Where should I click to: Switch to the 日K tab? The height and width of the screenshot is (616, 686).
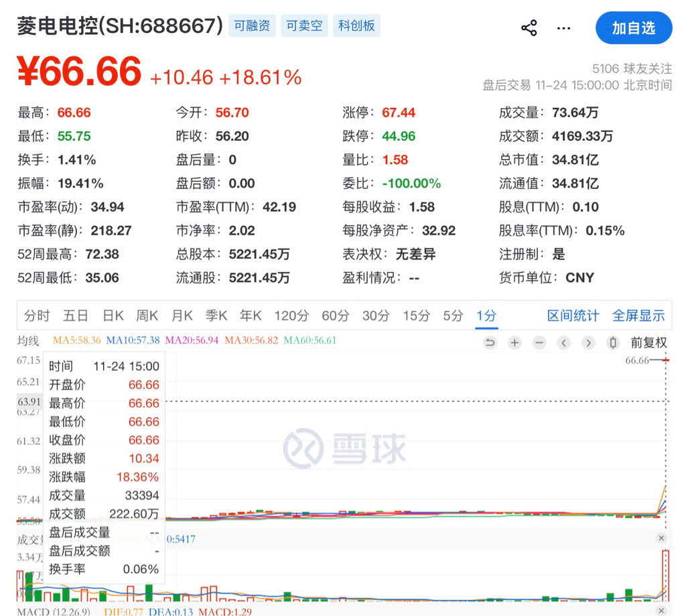tap(113, 316)
